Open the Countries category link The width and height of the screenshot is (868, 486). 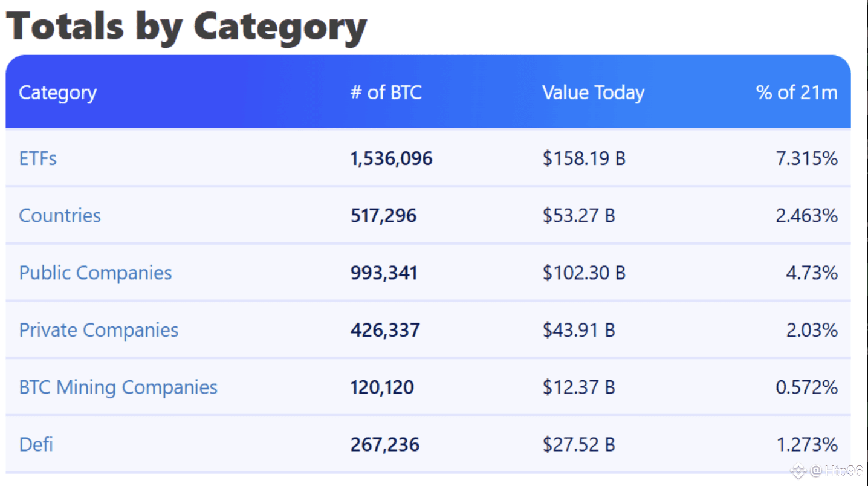[60, 216]
